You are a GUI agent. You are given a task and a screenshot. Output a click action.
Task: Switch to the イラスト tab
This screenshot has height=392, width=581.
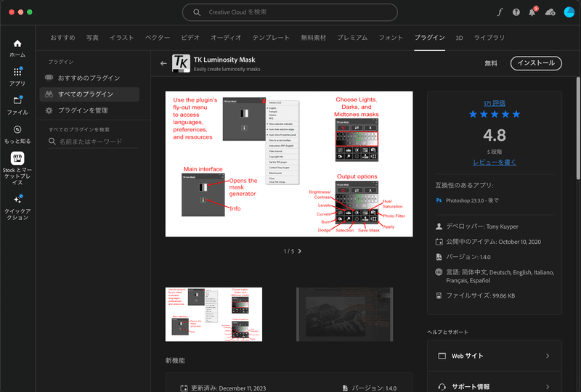point(121,38)
